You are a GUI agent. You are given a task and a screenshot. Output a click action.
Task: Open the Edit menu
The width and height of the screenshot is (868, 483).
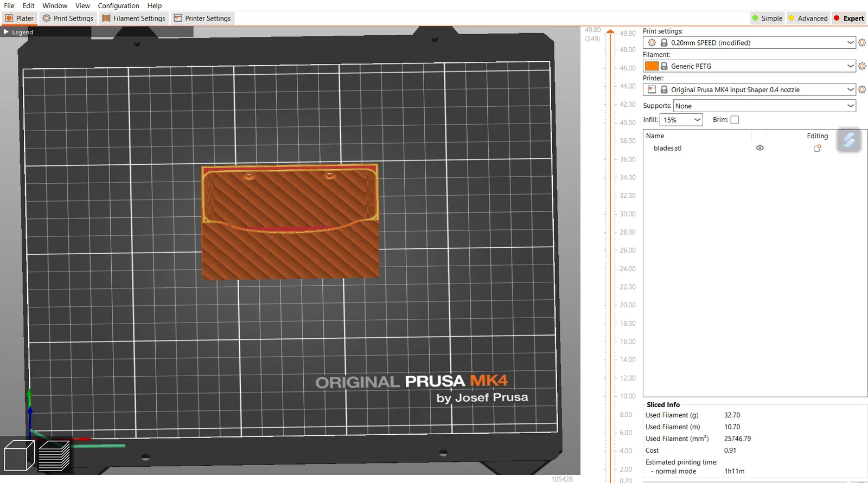click(x=29, y=5)
